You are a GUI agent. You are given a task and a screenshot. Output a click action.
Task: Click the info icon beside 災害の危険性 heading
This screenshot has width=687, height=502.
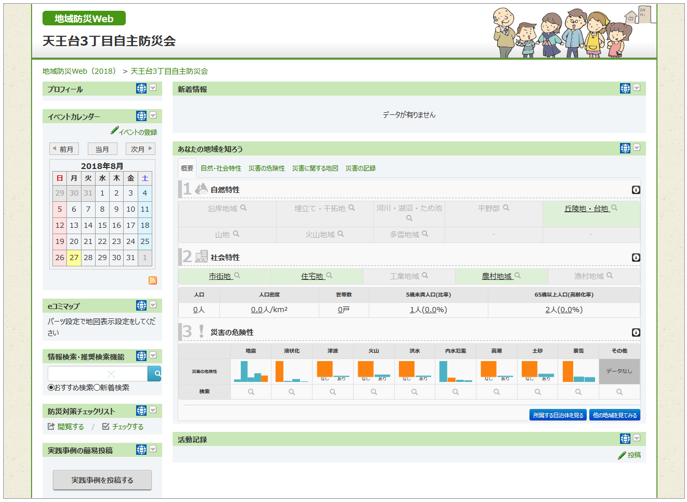click(635, 333)
